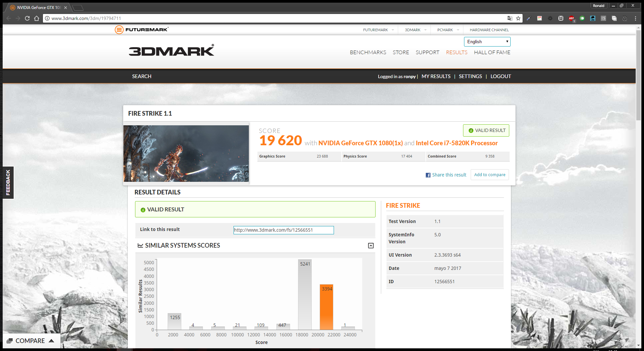Click the 1255 histogram bar

tap(175, 321)
